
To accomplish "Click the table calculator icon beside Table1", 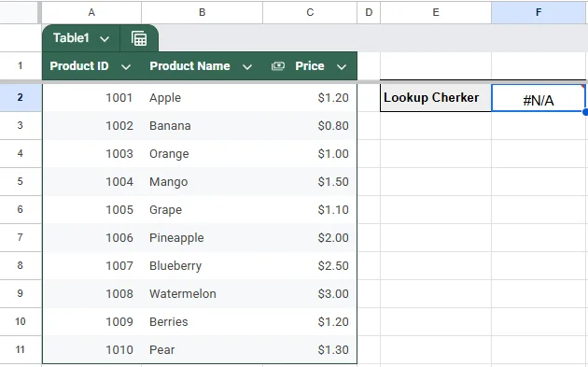I will click(x=139, y=38).
